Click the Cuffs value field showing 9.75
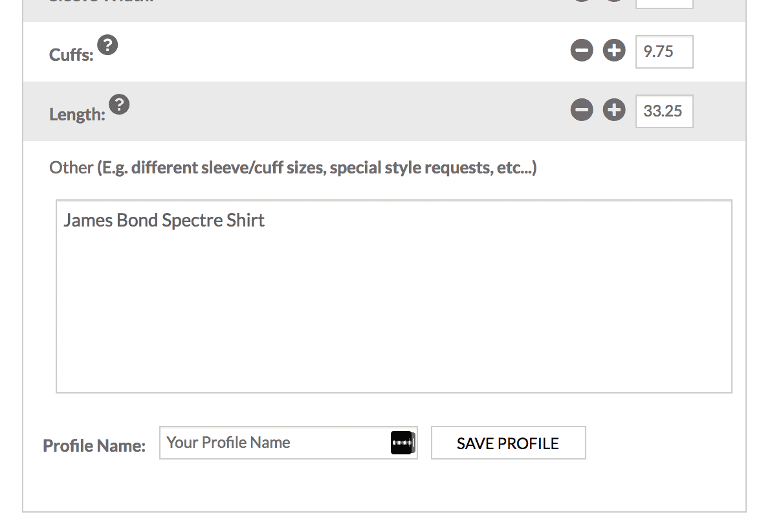The height and width of the screenshot is (532, 783). (664, 52)
